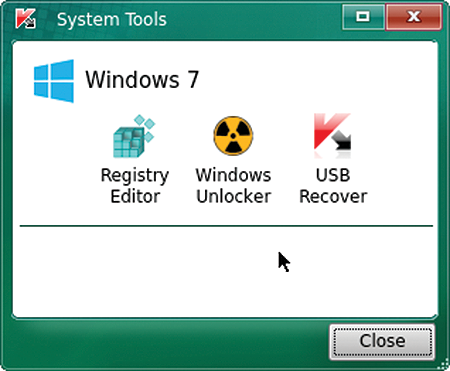
Task: Open the Registry Editor cube icon
Action: [x=134, y=136]
